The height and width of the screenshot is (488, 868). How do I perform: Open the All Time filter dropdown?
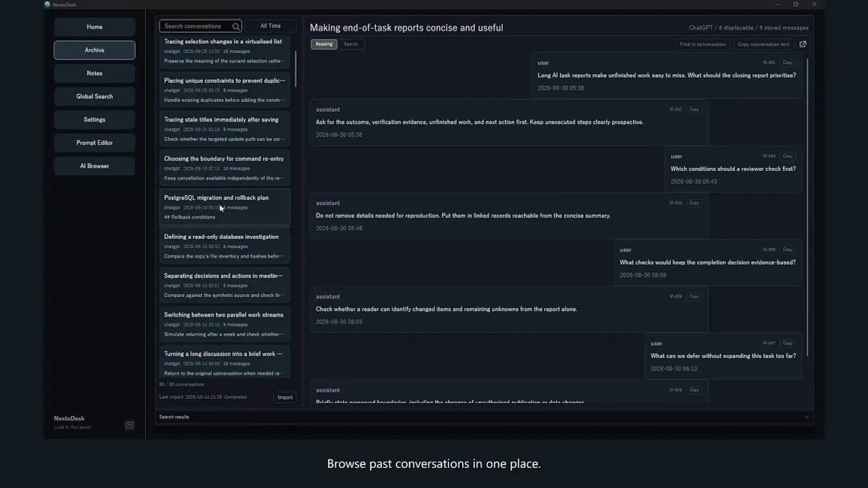click(x=271, y=26)
